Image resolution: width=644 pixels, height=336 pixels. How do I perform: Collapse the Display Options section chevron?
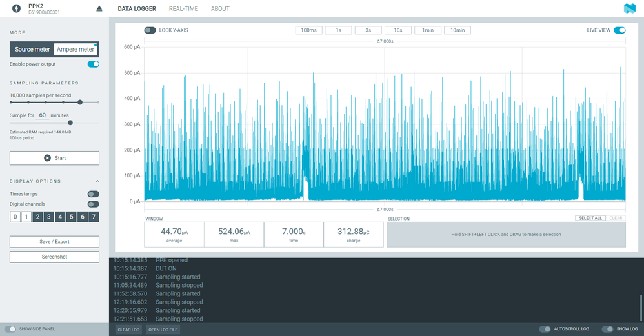click(x=97, y=181)
